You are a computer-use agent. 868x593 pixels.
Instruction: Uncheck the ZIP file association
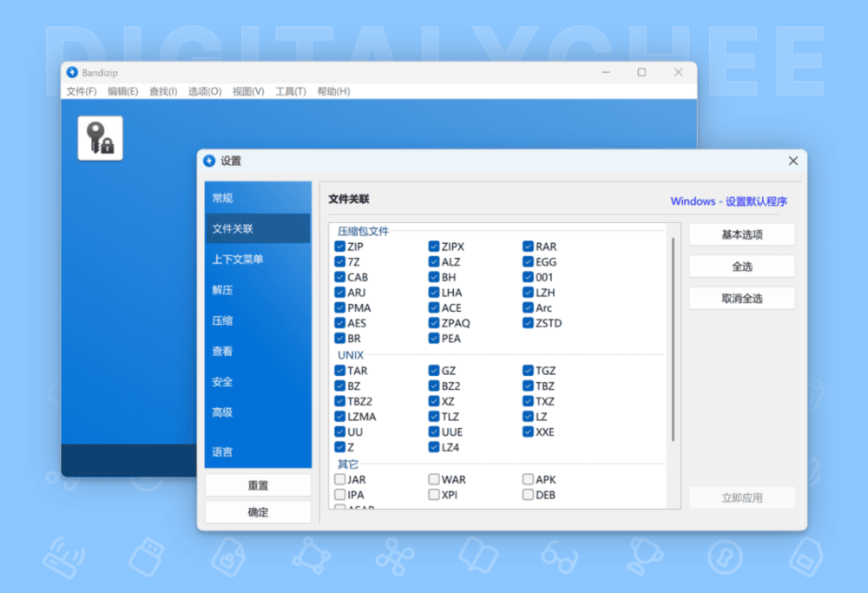point(340,247)
